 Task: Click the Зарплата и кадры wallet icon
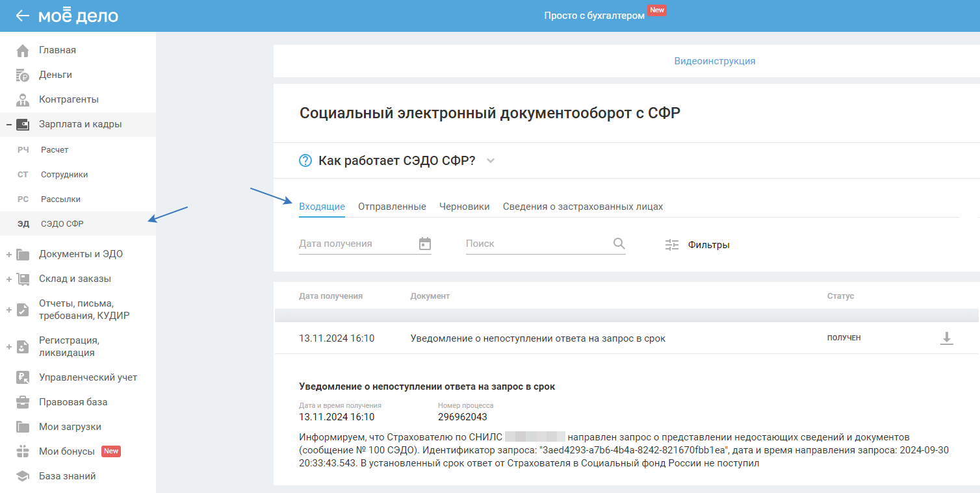[x=23, y=124]
